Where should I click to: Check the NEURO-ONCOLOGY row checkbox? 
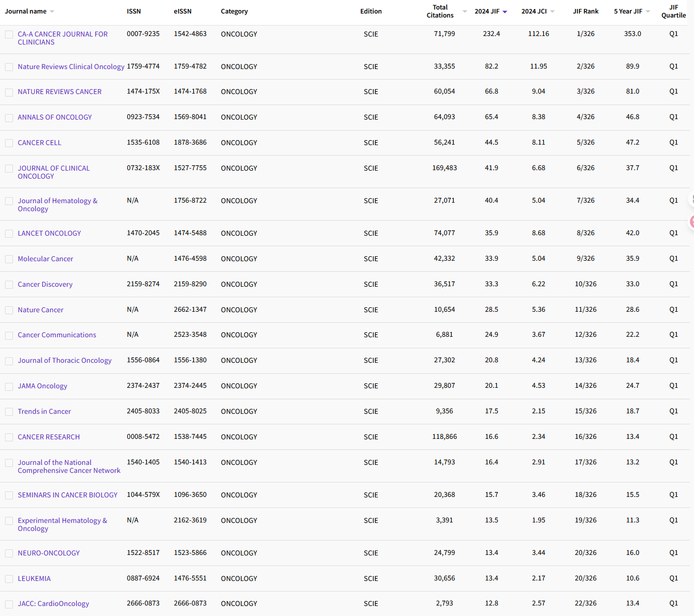[x=9, y=553]
